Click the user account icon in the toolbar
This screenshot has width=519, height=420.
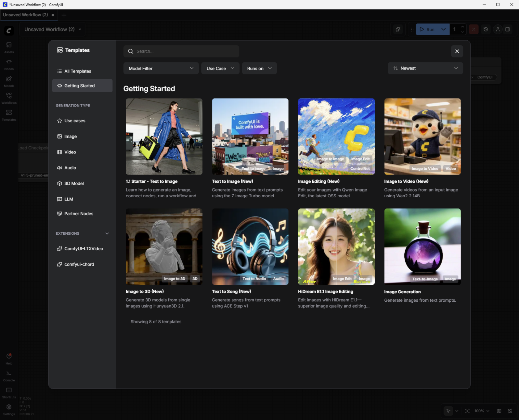coord(498,29)
